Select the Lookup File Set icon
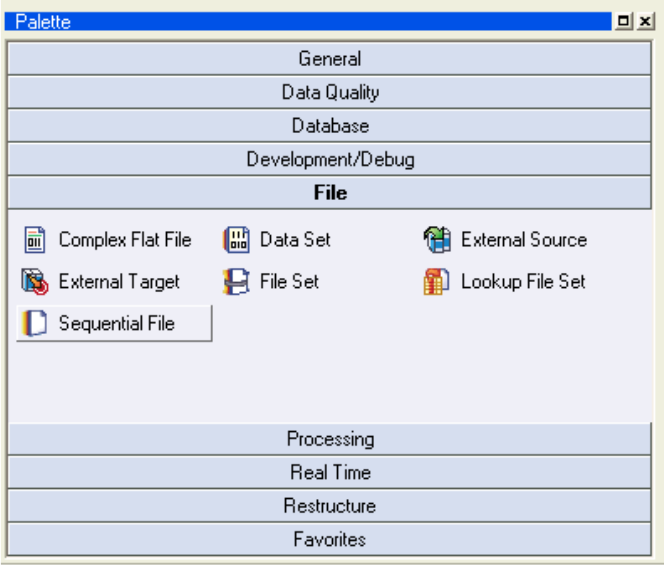Viewport: 664px width, 566px height. click(437, 282)
